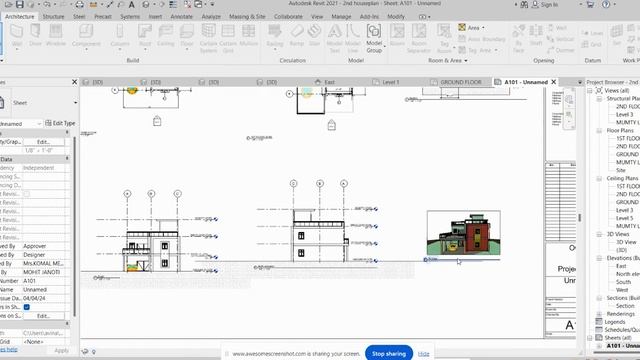
Task: Select the Door tool
Action: [36, 35]
